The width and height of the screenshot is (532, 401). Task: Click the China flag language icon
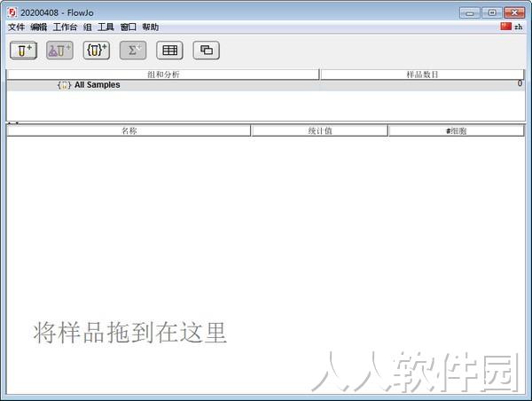point(505,26)
